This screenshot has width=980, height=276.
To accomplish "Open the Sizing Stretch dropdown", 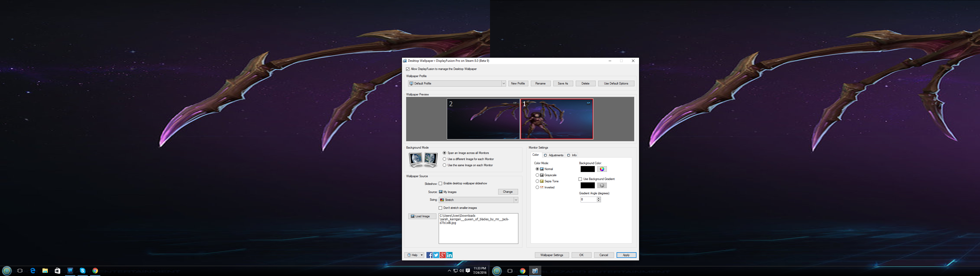I will tap(516, 200).
